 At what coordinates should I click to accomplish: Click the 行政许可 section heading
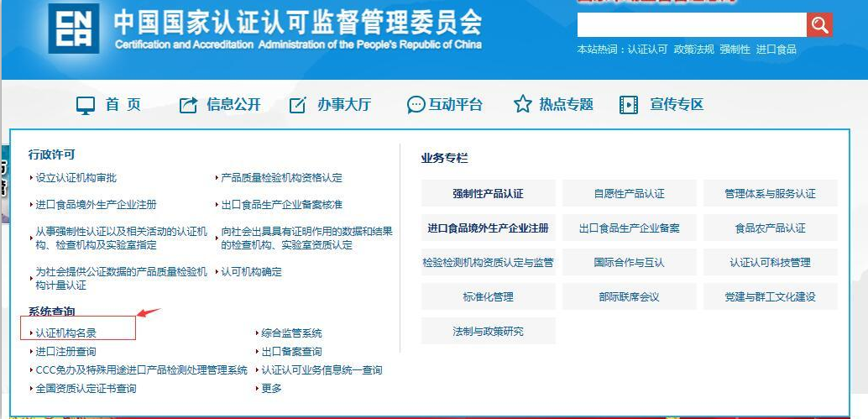click(x=51, y=155)
